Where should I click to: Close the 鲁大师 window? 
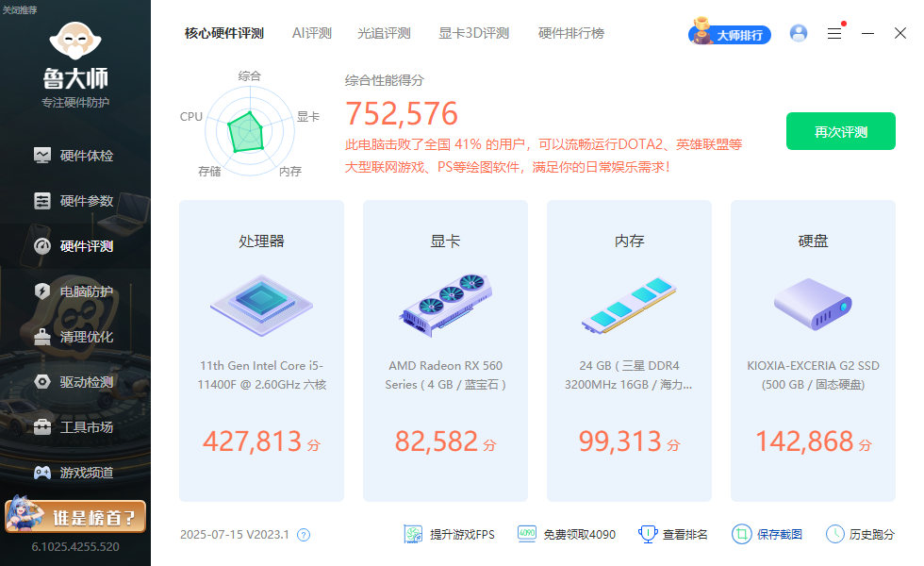(x=899, y=33)
